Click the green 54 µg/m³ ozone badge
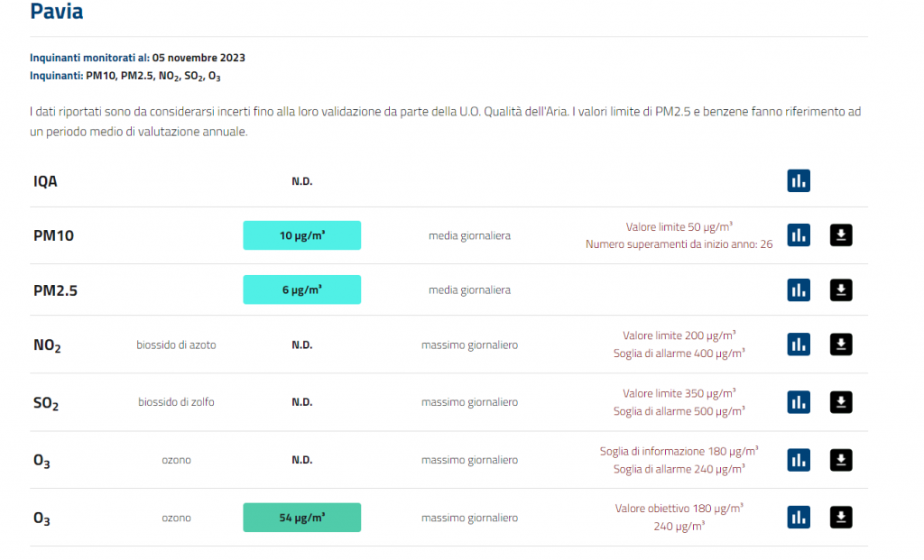This screenshot has height=560, width=924. coord(301,518)
